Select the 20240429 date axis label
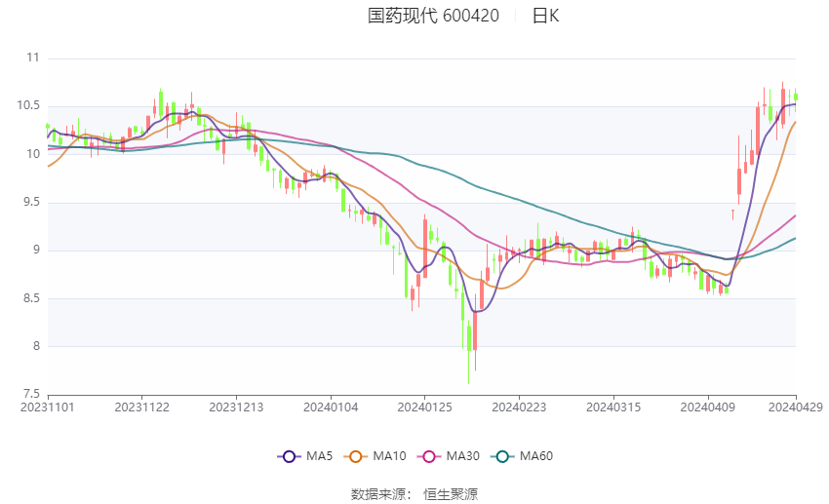Screen dimensions: 829x504 [796, 407]
